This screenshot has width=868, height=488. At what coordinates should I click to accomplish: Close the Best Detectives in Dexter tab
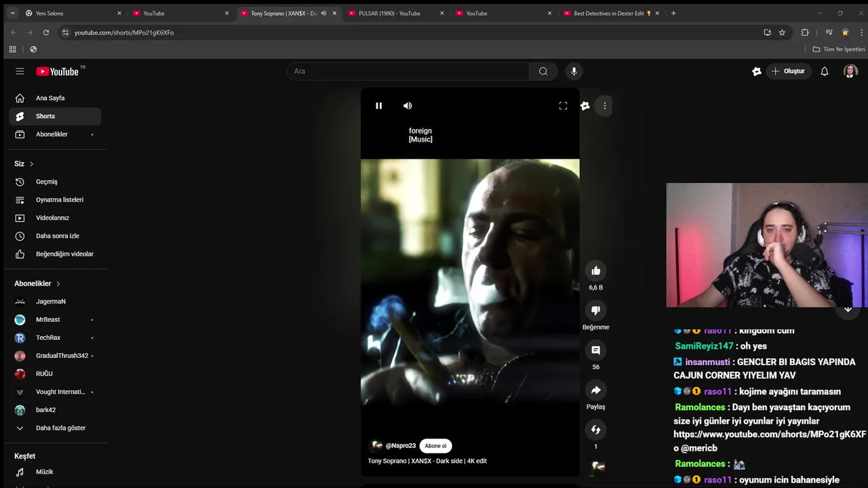[657, 13]
